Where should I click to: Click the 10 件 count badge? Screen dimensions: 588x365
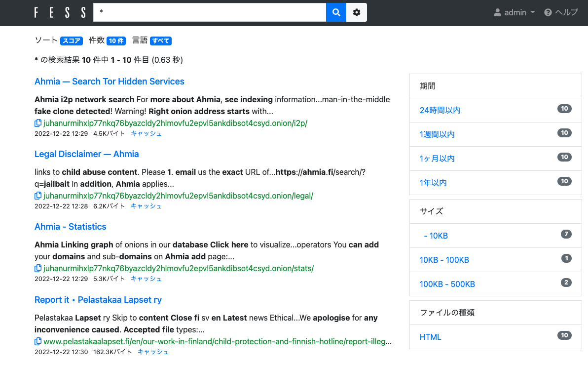tap(116, 41)
